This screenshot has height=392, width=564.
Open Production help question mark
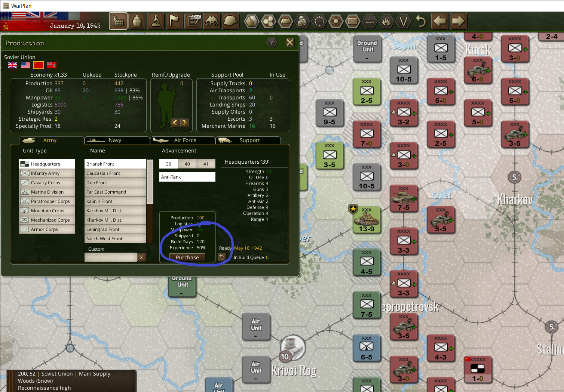coord(272,43)
